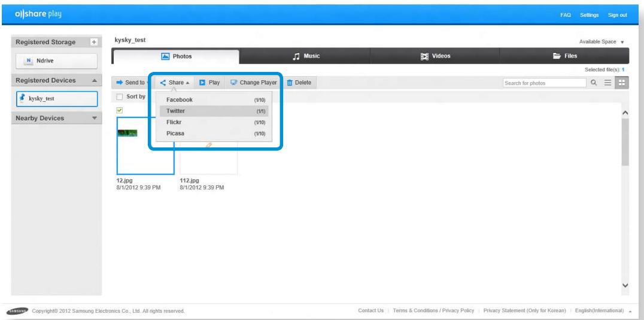Click the Change Player button
644x320 pixels.
[x=253, y=82]
